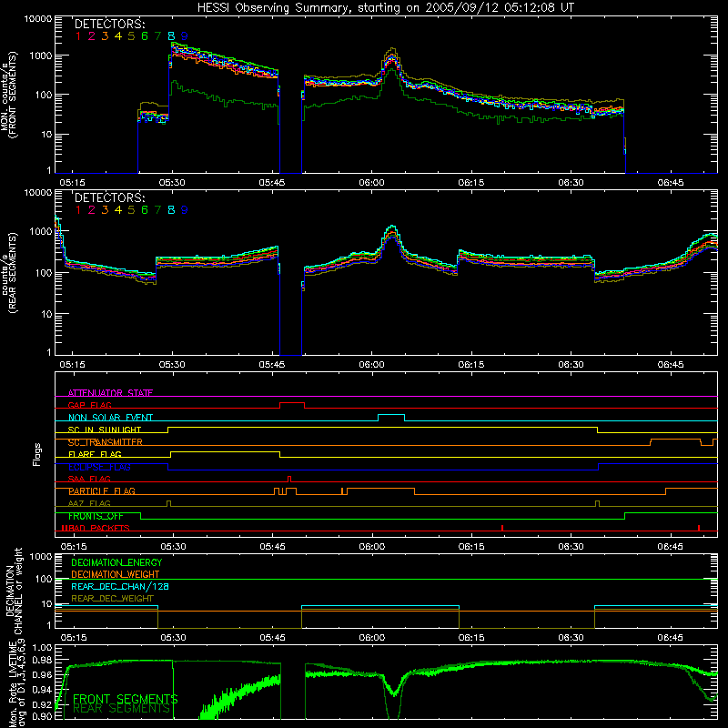The height and width of the screenshot is (728, 728).
Task: Click 06:45 tick in front segments plot
Action: tap(671, 183)
